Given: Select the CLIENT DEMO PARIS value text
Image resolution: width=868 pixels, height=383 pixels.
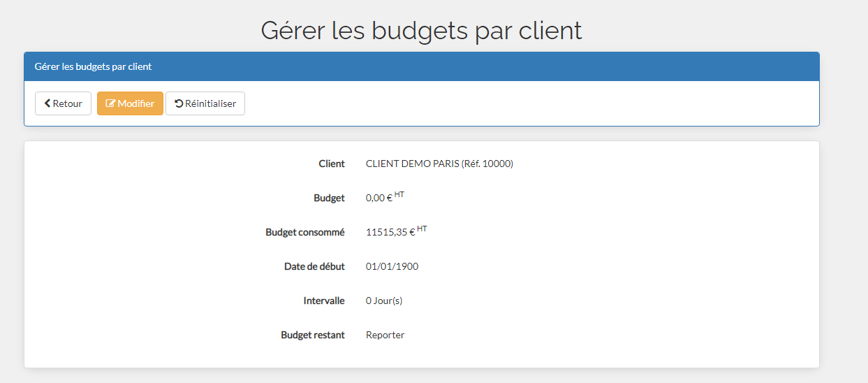Looking at the screenshot, I should pos(439,164).
